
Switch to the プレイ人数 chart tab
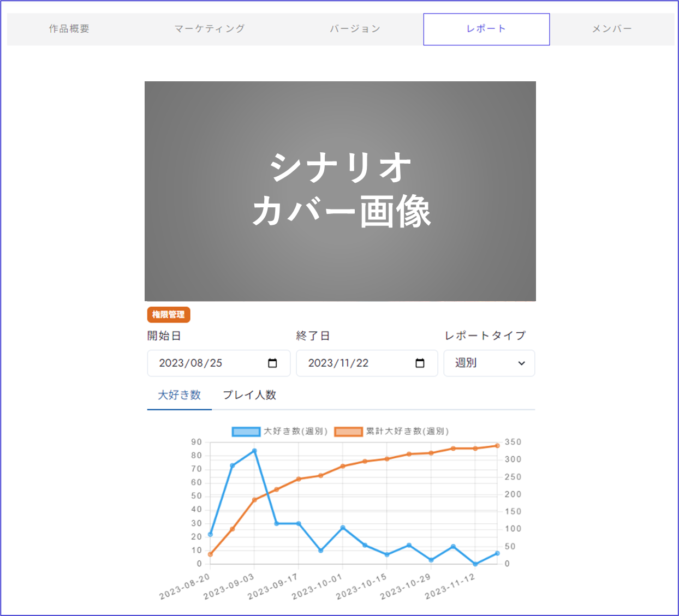click(x=249, y=395)
